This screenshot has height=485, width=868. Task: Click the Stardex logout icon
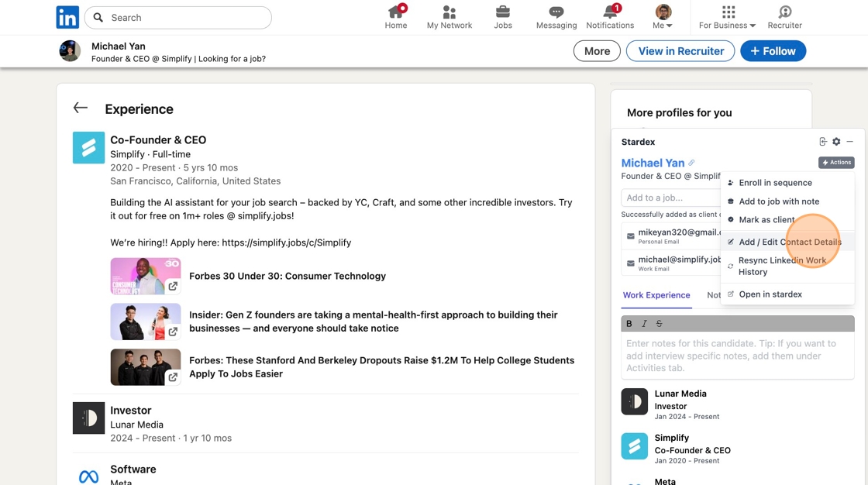pyautogui.click(x=823, y=142)
